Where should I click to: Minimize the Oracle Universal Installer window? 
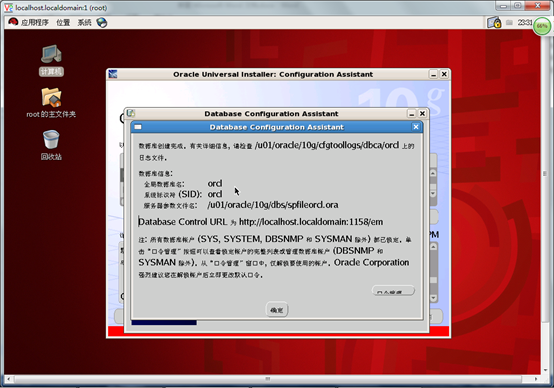tap(434, 75)
